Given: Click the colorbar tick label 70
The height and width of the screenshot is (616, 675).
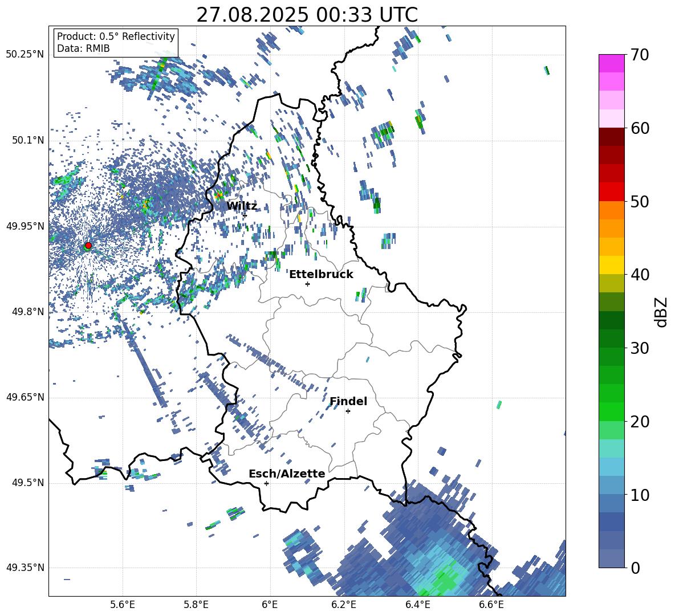Looking at the screenshot, I should [x=640, y=55].
